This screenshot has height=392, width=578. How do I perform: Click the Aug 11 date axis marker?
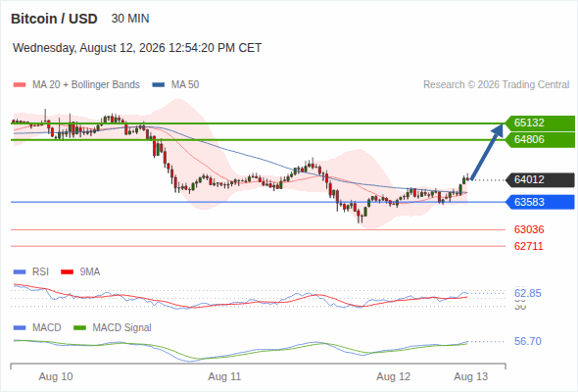tap(224, 376)
